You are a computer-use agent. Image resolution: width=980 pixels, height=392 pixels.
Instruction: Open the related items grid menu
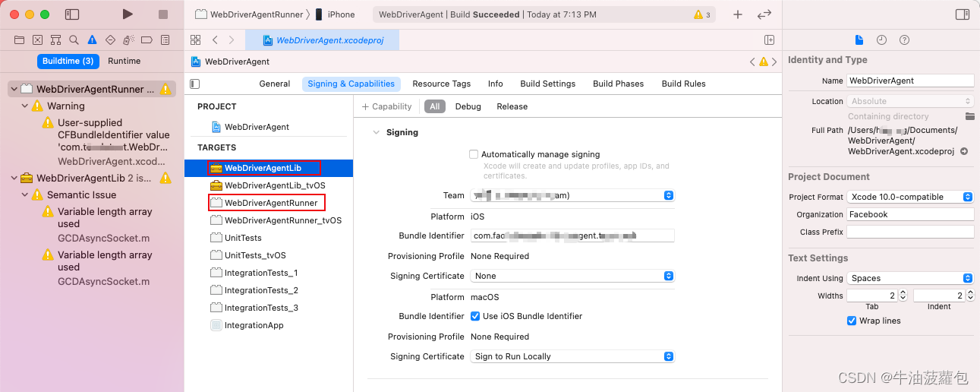[x=195, y=40]
